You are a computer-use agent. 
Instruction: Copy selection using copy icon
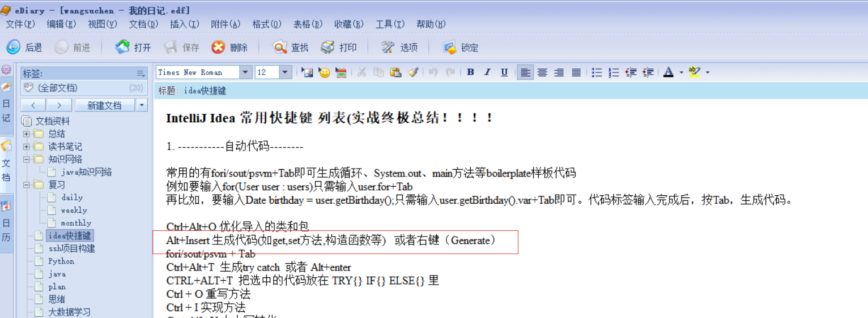tap(378, 72)
